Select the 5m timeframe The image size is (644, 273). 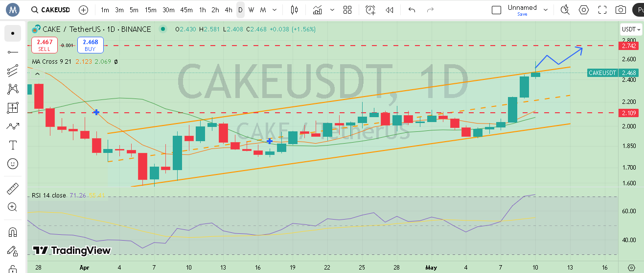(x=134, y=10)
